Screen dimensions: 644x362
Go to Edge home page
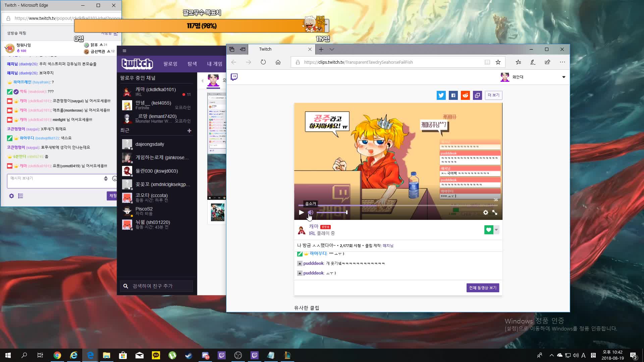tap(278, 62)
